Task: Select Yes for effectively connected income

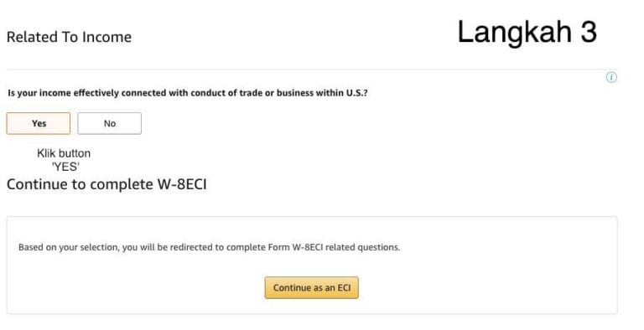Action: pos(39,124)
